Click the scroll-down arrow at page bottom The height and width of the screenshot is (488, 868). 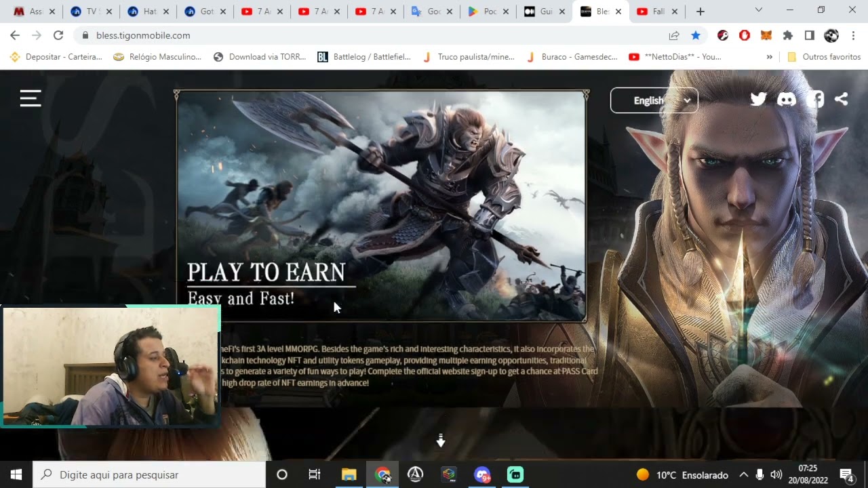(441, 441)
